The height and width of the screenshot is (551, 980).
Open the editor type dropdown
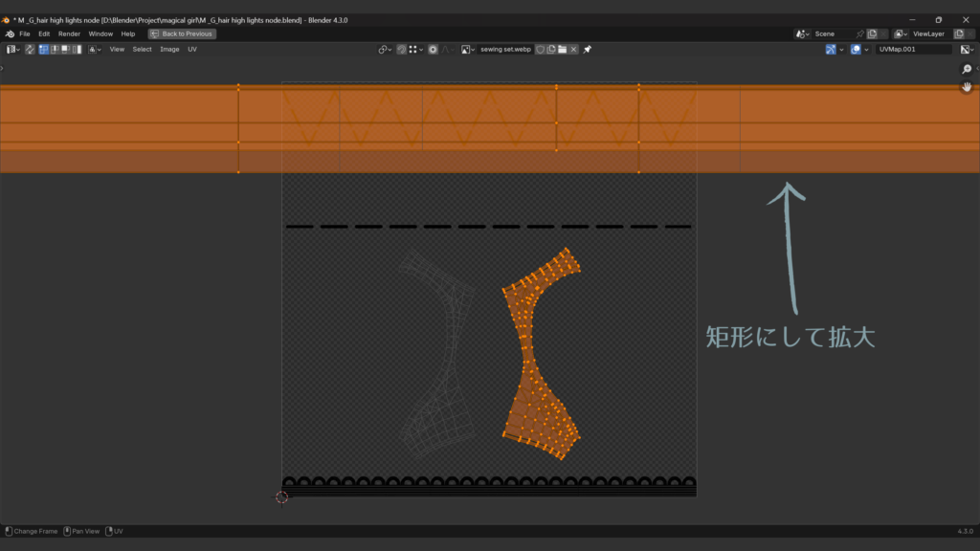[13, 49]
